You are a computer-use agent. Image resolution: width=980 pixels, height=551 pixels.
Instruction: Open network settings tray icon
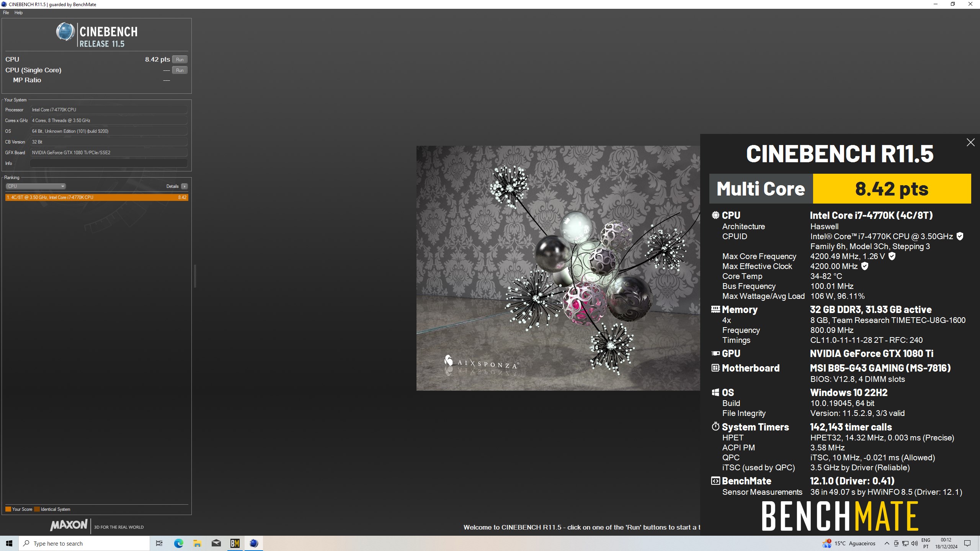(x=905, y=543)
